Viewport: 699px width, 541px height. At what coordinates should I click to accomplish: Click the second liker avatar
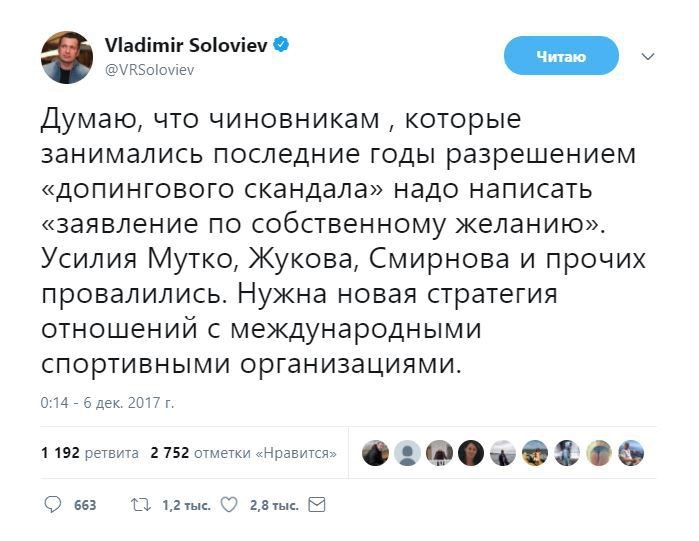(x=407, y=453)
